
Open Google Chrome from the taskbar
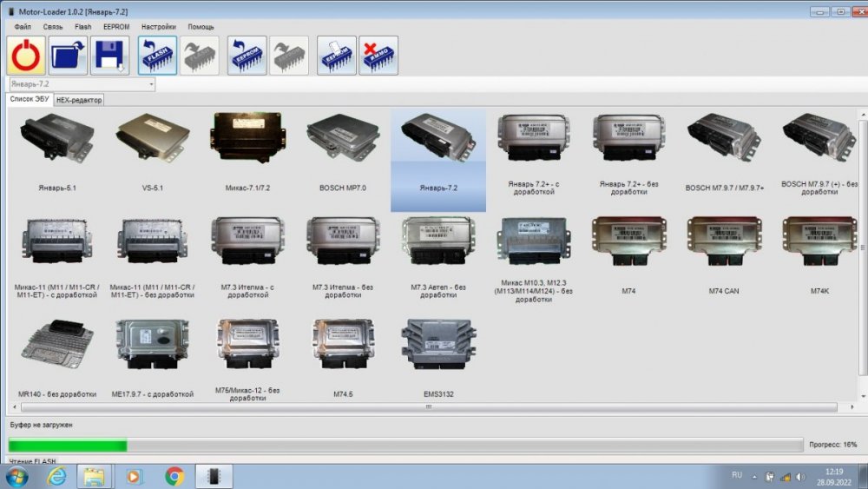(174, 476)
